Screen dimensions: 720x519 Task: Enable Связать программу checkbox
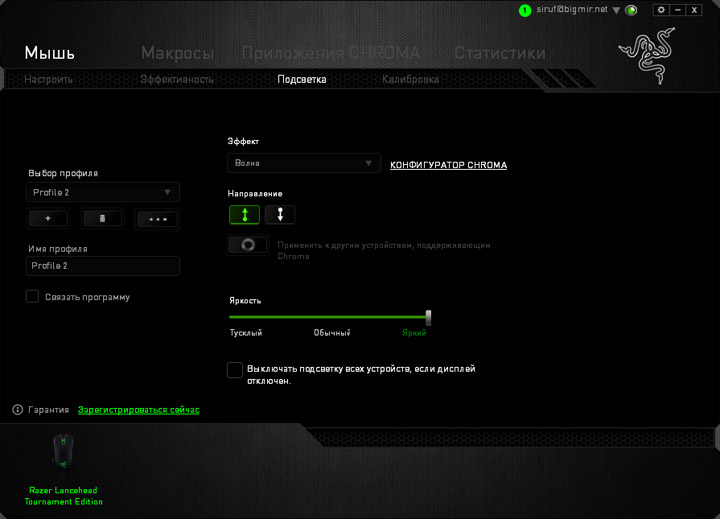tap(32, 296)
